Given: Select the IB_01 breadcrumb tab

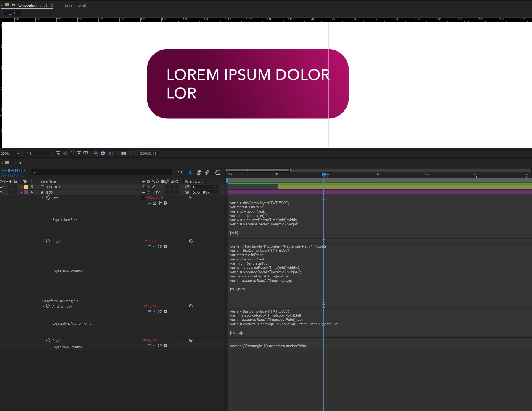Looking at the screenshot, I should coord(11,13).
